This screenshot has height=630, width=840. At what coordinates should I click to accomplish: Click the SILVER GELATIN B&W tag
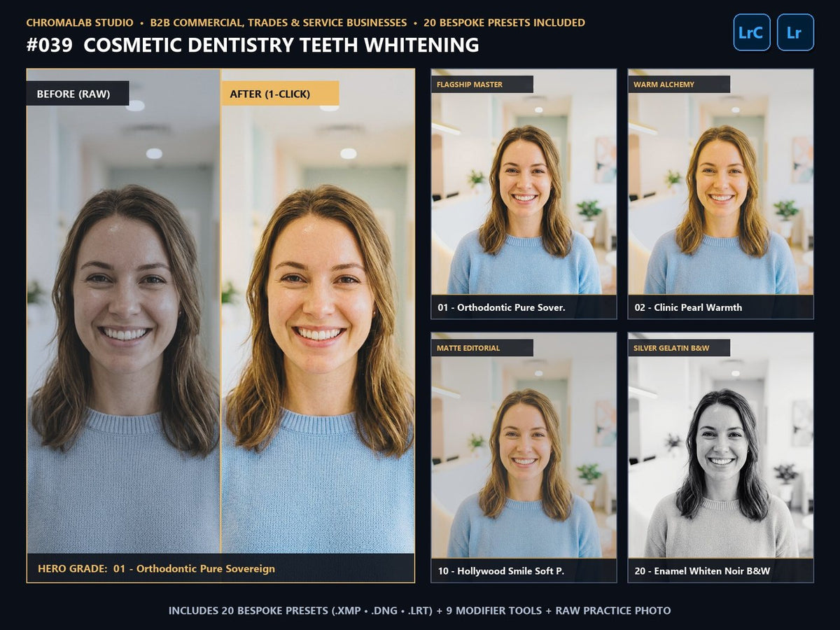coord(679,348)
